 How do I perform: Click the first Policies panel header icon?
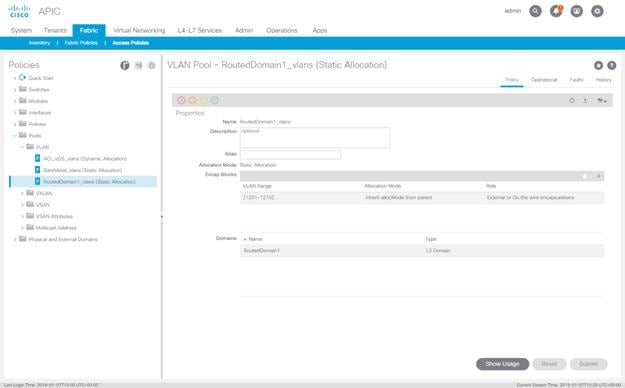[x=125, y=65]
